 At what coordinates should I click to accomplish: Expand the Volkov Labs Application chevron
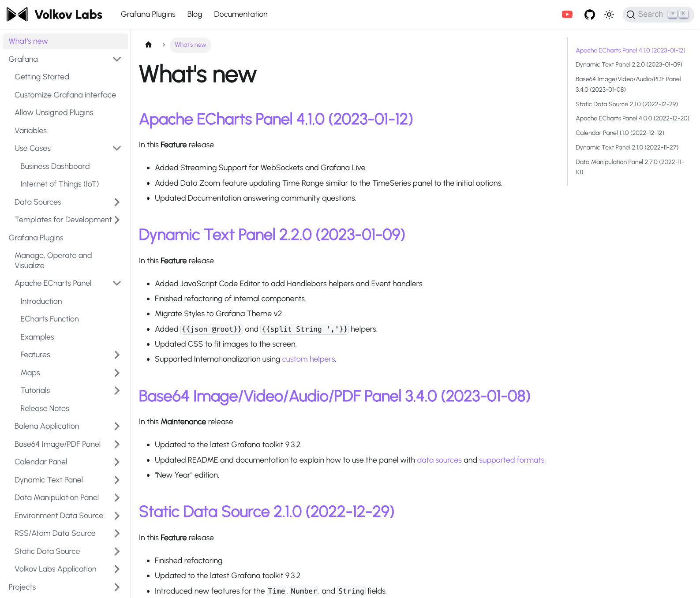pyautogui.click(x=117, y=569)
